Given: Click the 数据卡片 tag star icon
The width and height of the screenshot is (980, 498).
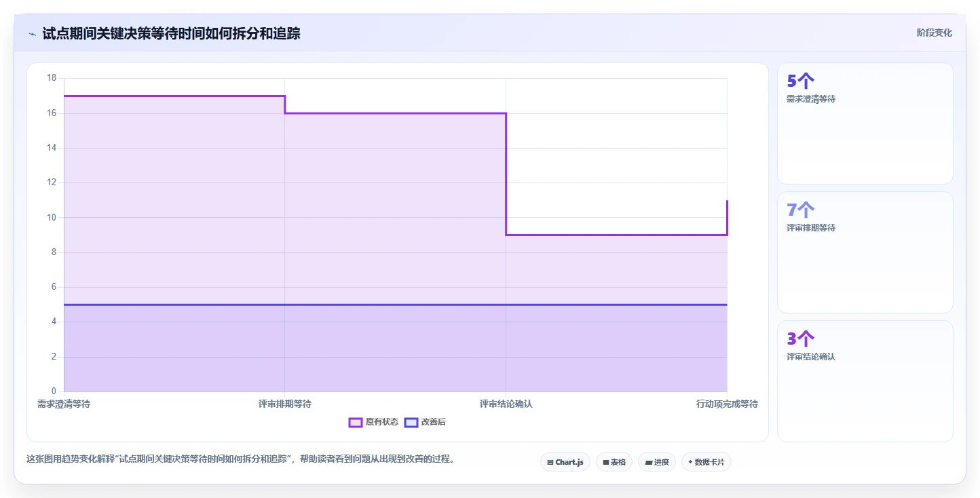Looking at the screenshot, I should [690, 462].
